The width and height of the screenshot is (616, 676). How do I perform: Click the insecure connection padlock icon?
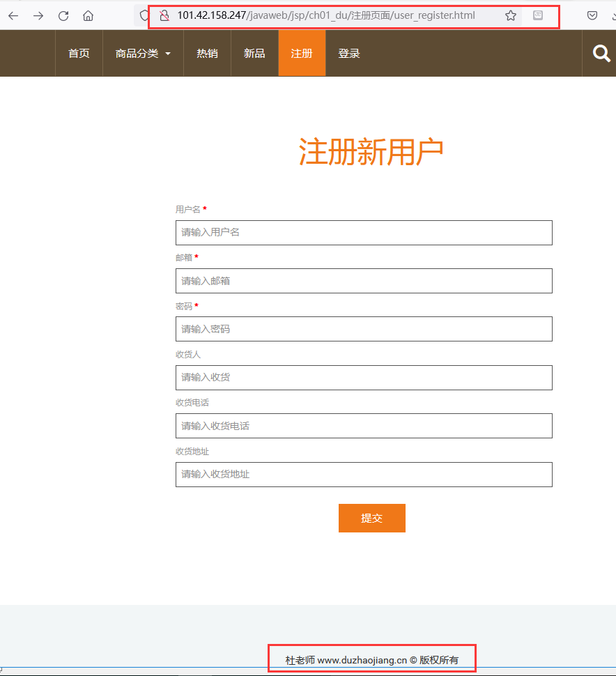click(x=164, y=15)
